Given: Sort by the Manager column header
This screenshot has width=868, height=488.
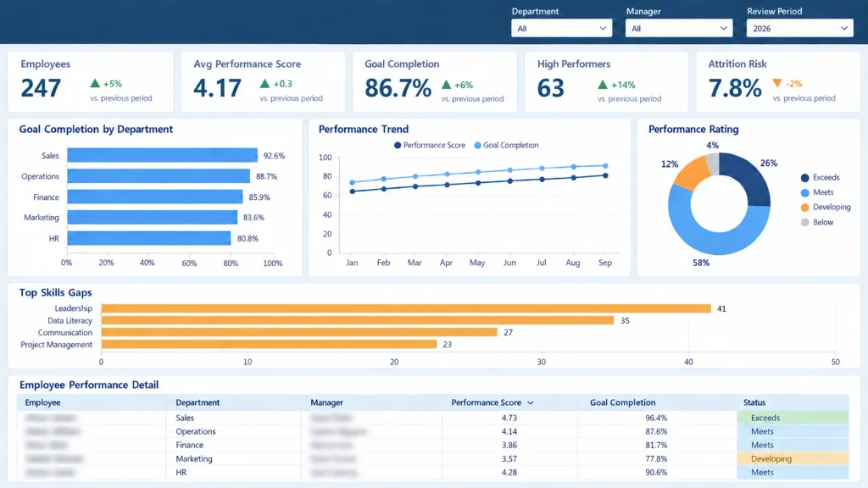Looking at the screenshot, I should (x=326, y=402).
